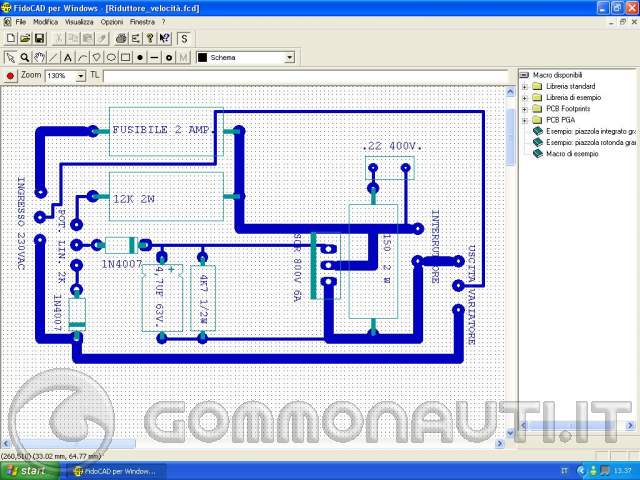This screenshot has height=480, width=640.
Task: Click macro panel scrollbar right arrow
Action: point(630,426)
